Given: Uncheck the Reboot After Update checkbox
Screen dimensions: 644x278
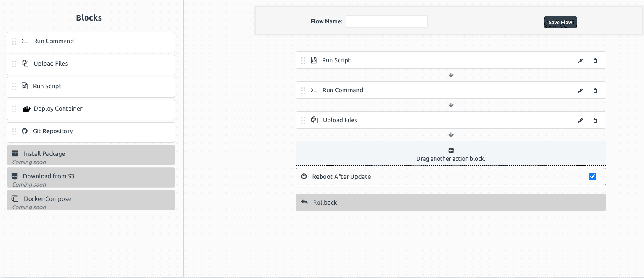Looking at the screenshot, I should click(x=592, y=176).
